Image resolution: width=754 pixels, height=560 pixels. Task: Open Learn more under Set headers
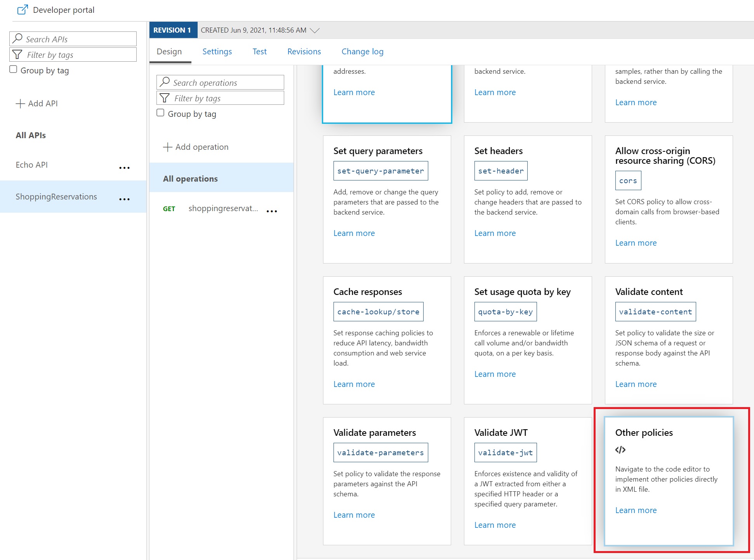pos(495,233)
